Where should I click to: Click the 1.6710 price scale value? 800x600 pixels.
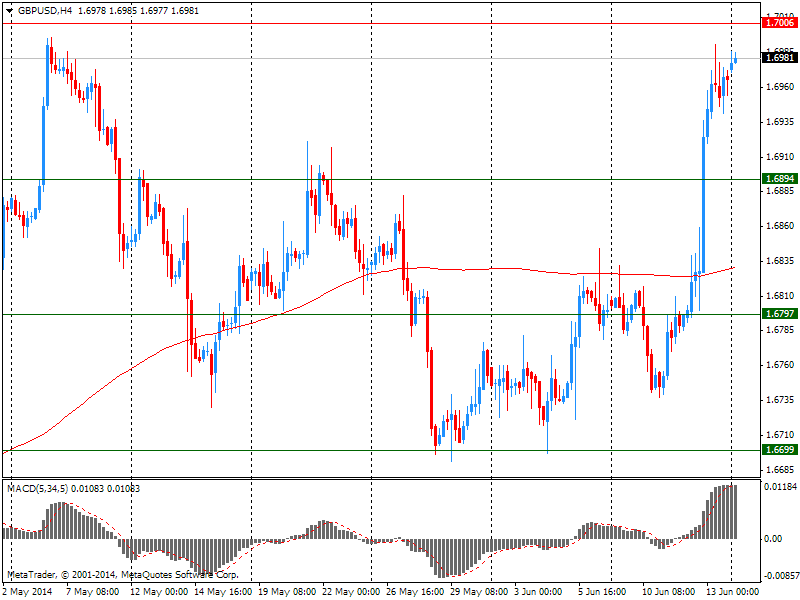[x=781, y=435]
